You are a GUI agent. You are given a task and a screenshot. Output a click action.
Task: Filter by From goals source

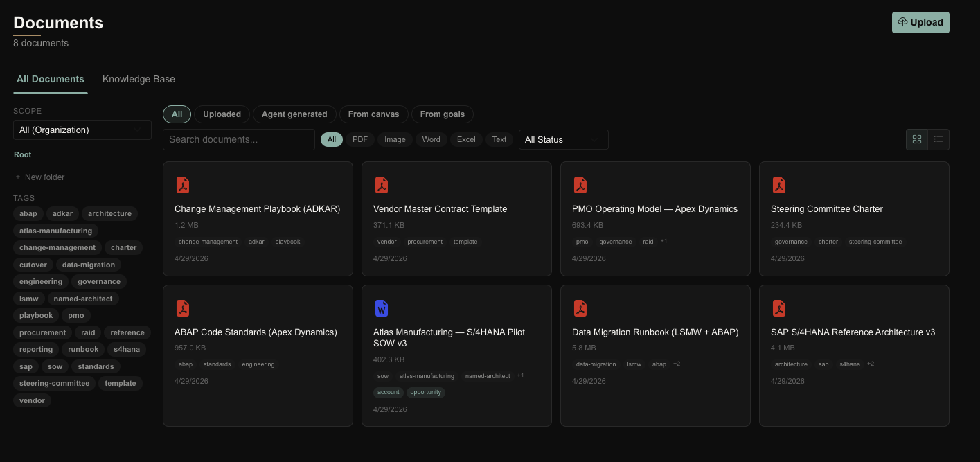(443, 114)
